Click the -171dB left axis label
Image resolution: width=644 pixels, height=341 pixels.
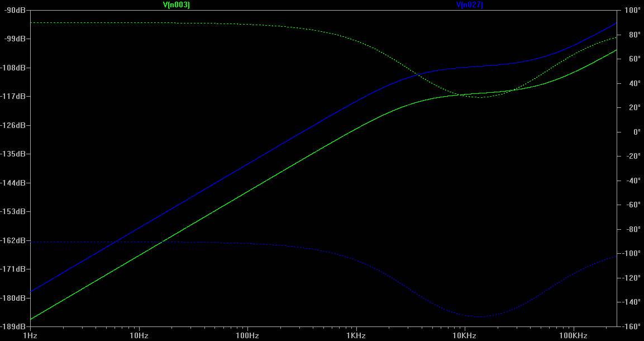pos(13,269)
